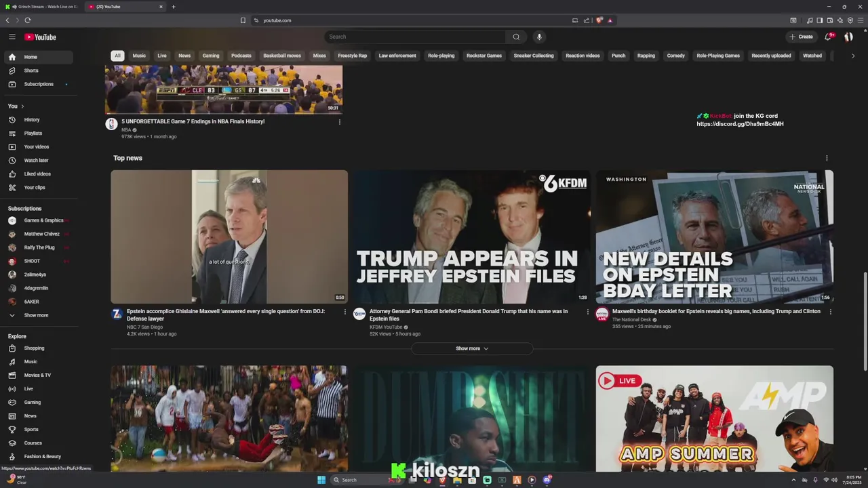This screenshot has width=868, height=488.
Task: Select the Freestyle Rap chip
Action: pos(353,56)
